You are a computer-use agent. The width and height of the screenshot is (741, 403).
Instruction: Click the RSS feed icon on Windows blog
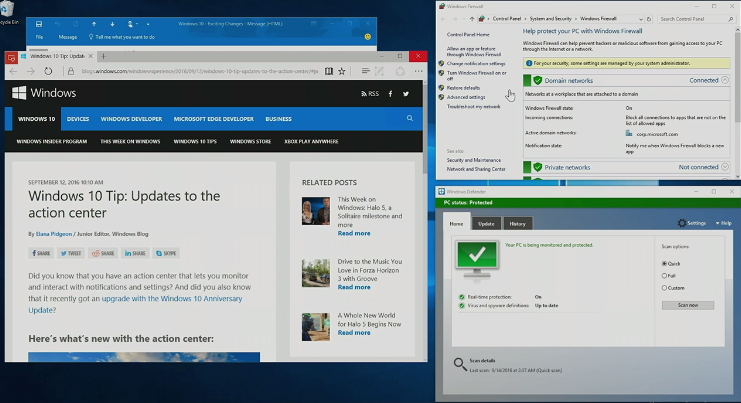(371, 93)
